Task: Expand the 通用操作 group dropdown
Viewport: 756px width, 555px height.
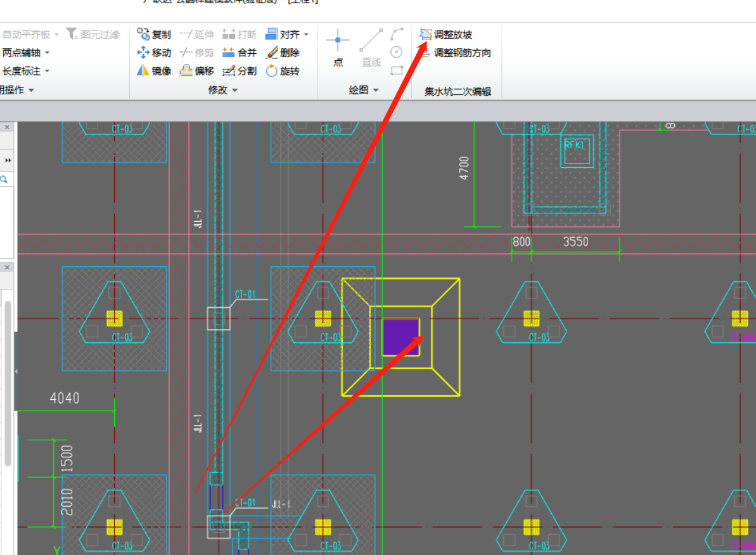Action: 31,90
